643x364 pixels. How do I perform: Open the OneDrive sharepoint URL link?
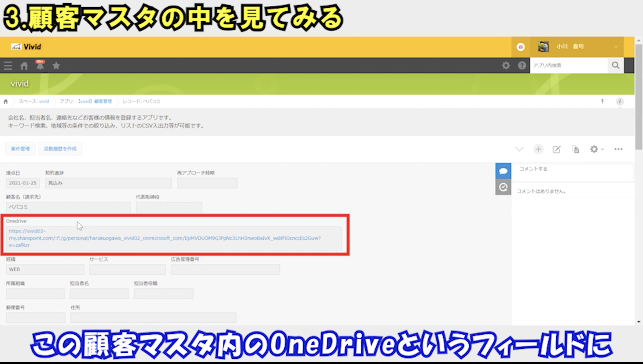pos(164,238)
